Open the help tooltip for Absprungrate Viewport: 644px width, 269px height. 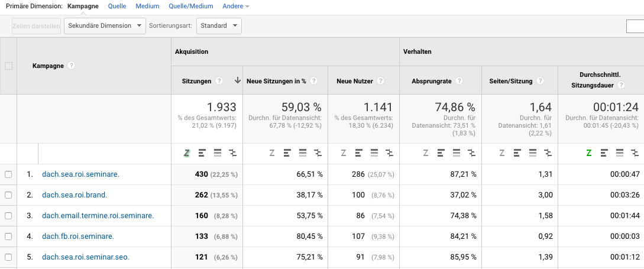459,81
